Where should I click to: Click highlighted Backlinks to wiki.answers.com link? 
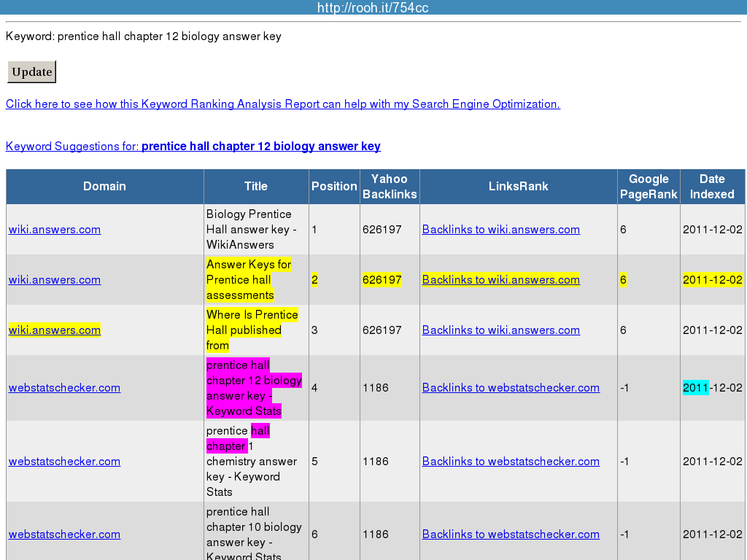[x=500, y=280]
